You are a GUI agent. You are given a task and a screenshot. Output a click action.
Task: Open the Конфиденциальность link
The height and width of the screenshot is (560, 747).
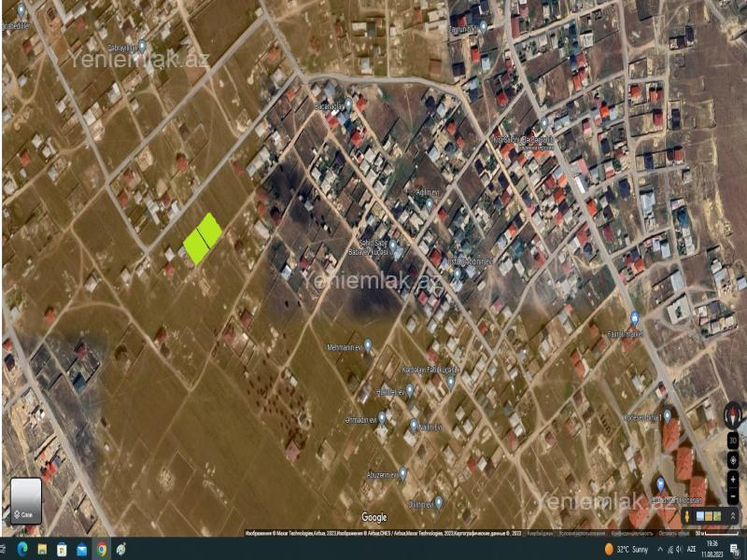[632, 533]
